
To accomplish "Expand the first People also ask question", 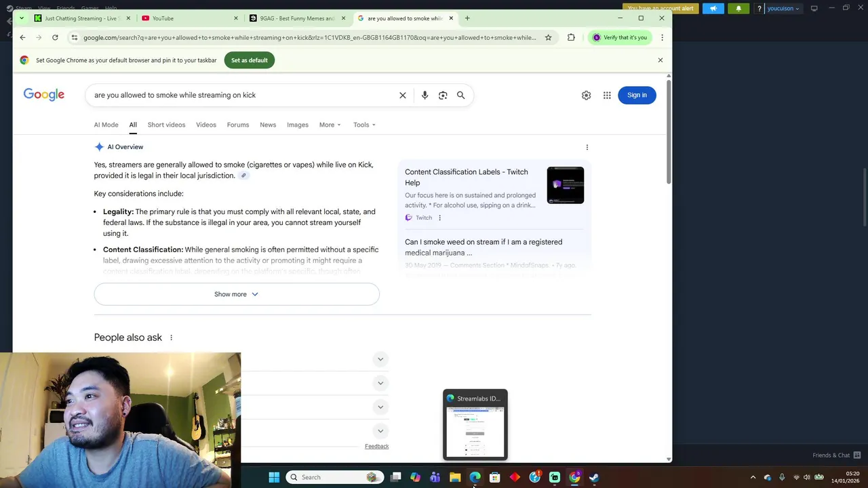I will tap(380, 359).
